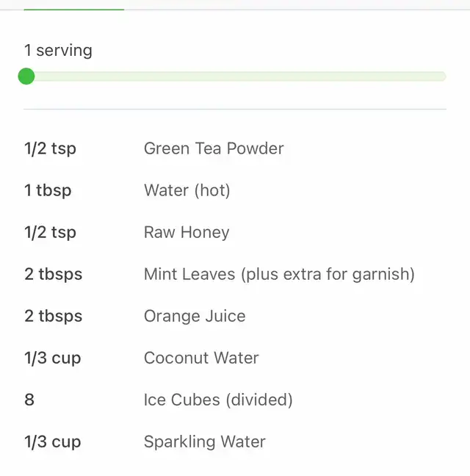Screen dimensions: 470x476
Task: Tap the Orange Juice ingredient
Action: tap(195, 316)
